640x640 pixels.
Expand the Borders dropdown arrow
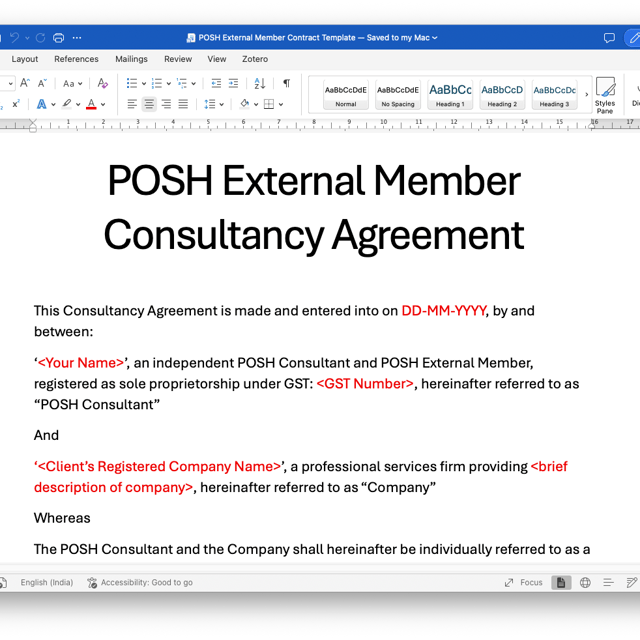[x=281, y=105]
